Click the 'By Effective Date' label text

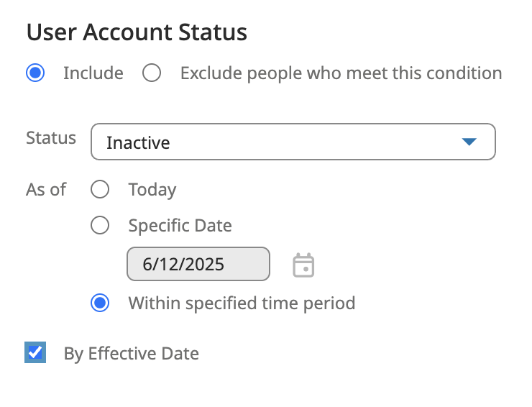pyautogui.click(x=131, y=354)
